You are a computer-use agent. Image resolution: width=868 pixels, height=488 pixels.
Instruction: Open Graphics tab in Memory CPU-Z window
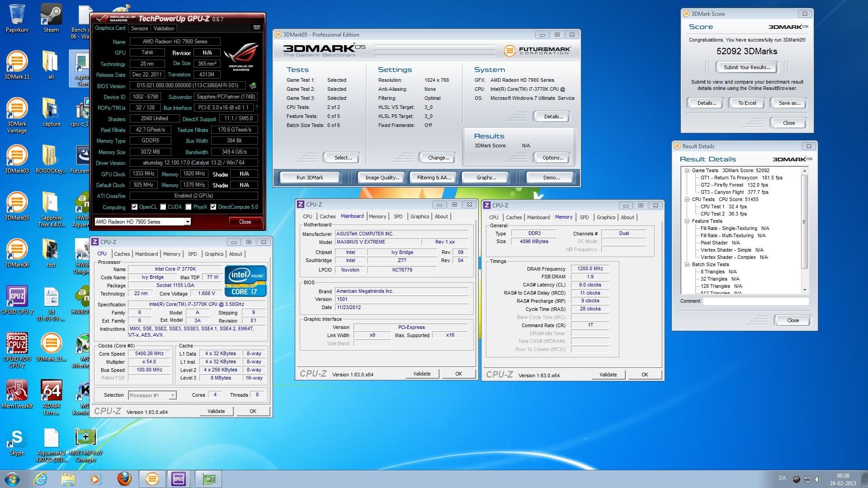[x=606, y=217]
